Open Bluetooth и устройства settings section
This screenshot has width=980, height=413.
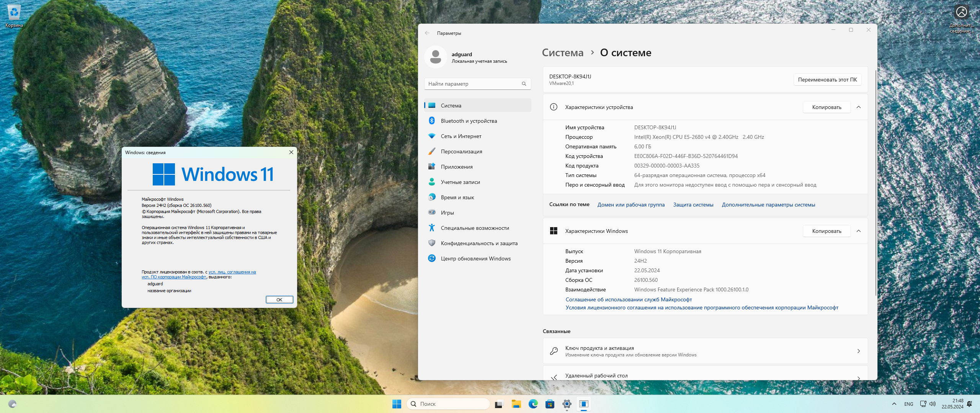(469, 121)
